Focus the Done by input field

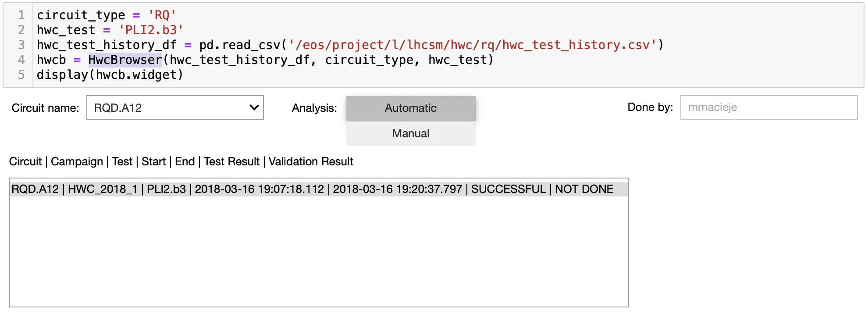pyautogui.click(x=769, y=107)
